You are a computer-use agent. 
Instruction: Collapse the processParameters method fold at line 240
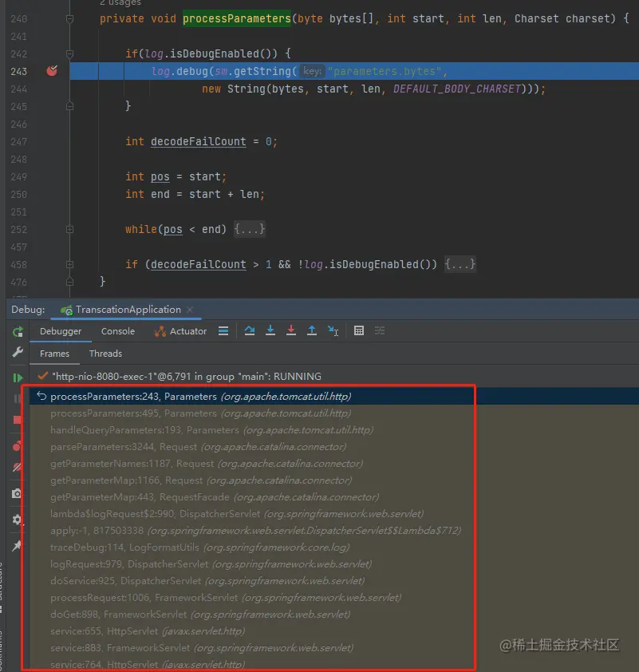tap(70, 19)
